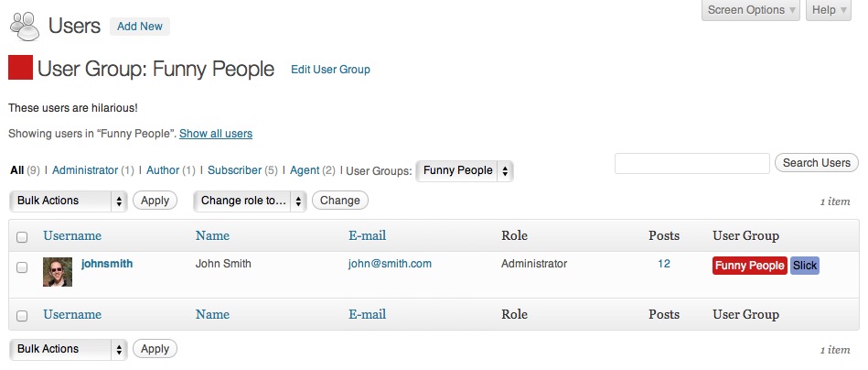Sort the table by E-mail column header
Screen dimensions: 868x370
click(x=367, y=235)
